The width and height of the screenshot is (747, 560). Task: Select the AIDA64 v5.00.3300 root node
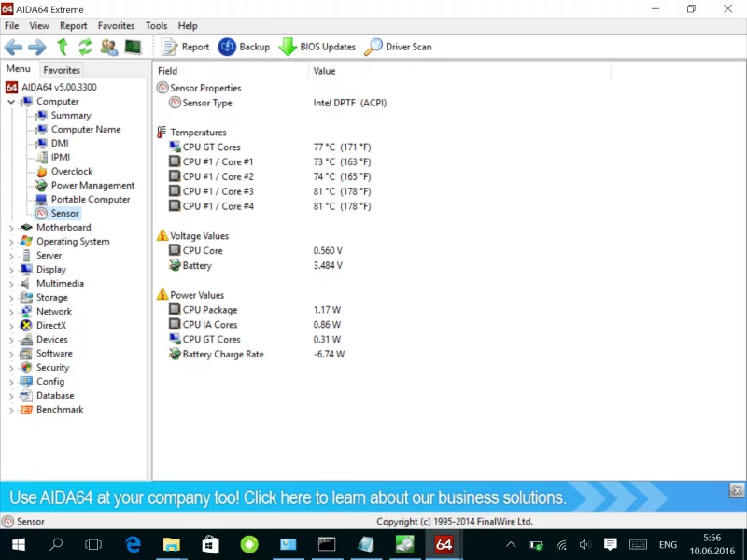tap(59, 87)
